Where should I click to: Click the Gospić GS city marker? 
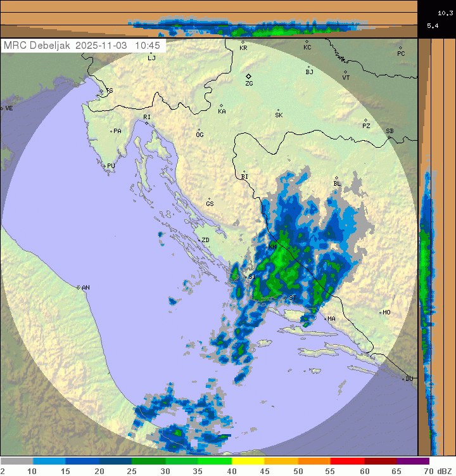point(208,198)
